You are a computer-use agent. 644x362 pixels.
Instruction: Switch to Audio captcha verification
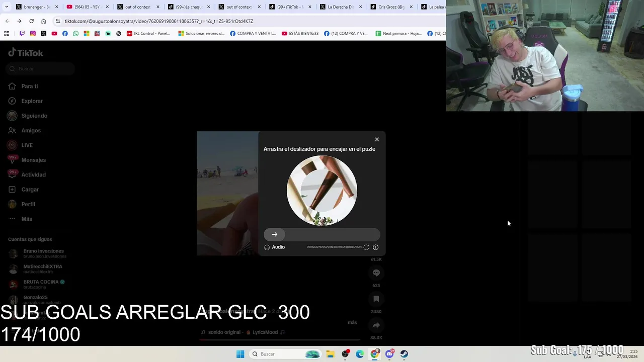(x=275, y=247)
